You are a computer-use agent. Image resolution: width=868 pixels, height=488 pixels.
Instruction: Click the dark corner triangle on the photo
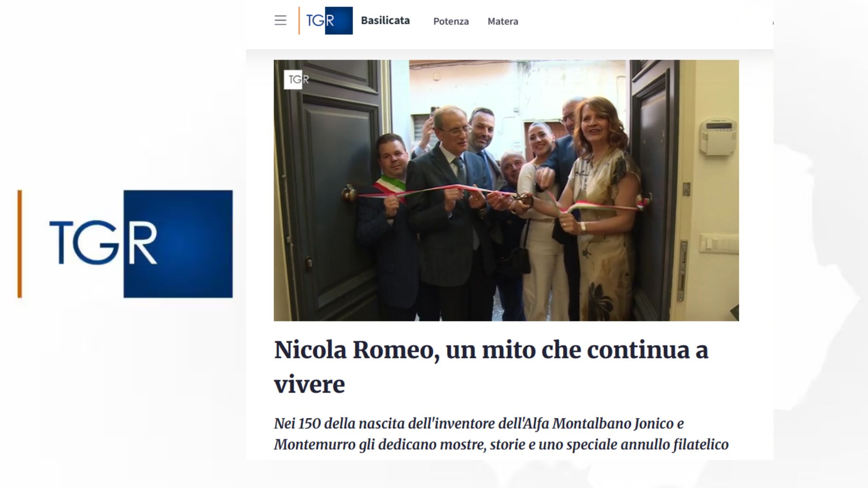point(735,313)
